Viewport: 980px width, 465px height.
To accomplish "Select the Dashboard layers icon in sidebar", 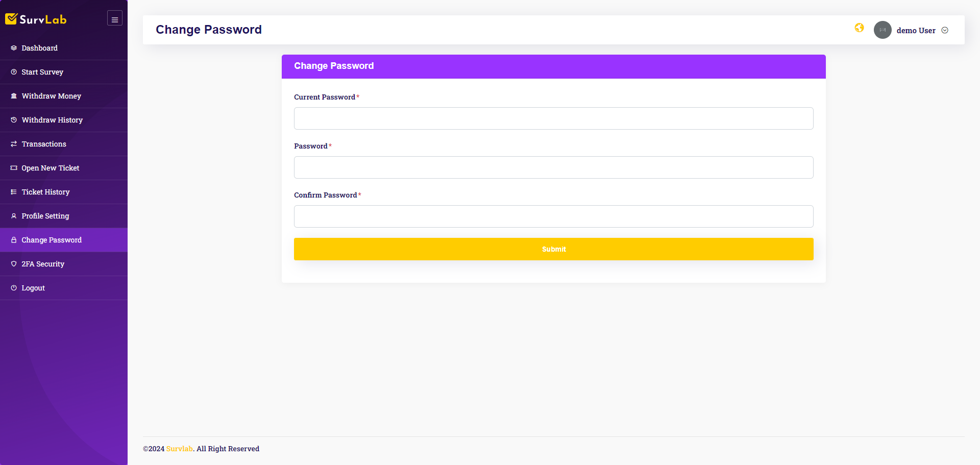I will [13, 47].
